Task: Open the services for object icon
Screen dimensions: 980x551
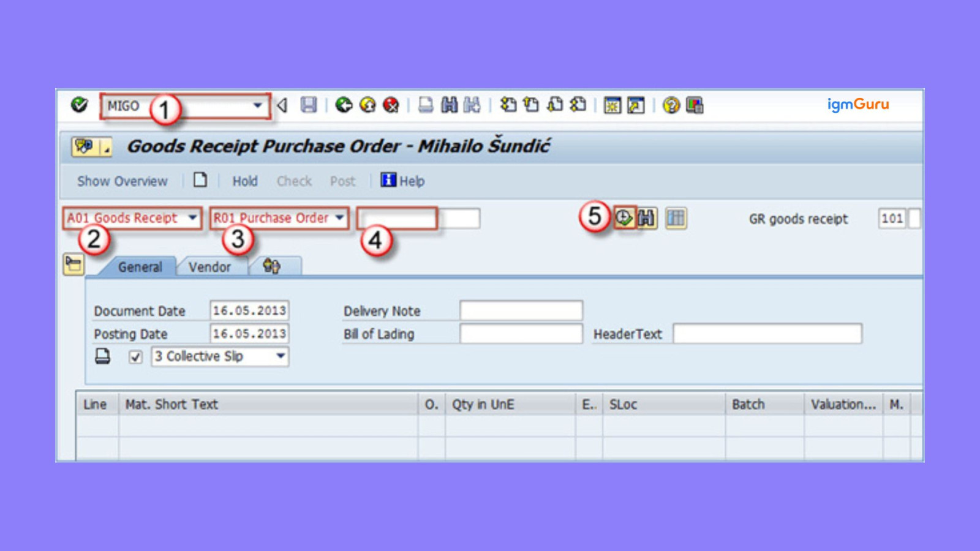Action: point(85,147)
